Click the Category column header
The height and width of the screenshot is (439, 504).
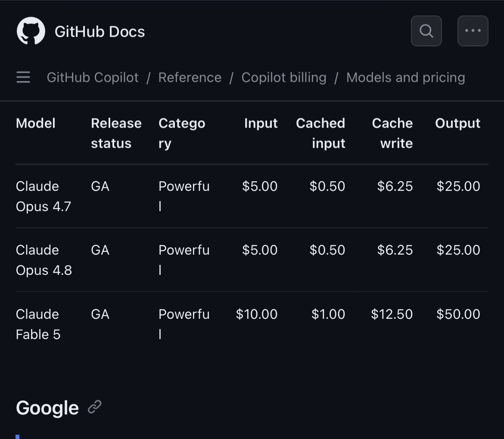coord(182,133)
